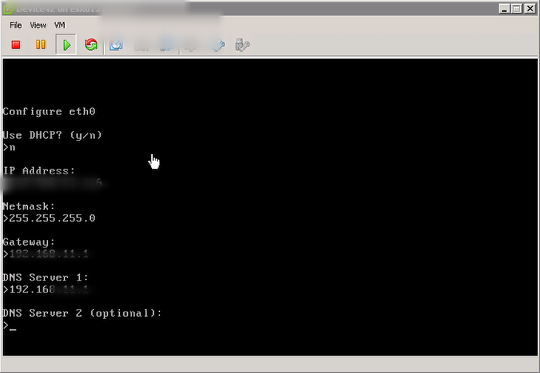Close the console window

[x=530, y=9]
